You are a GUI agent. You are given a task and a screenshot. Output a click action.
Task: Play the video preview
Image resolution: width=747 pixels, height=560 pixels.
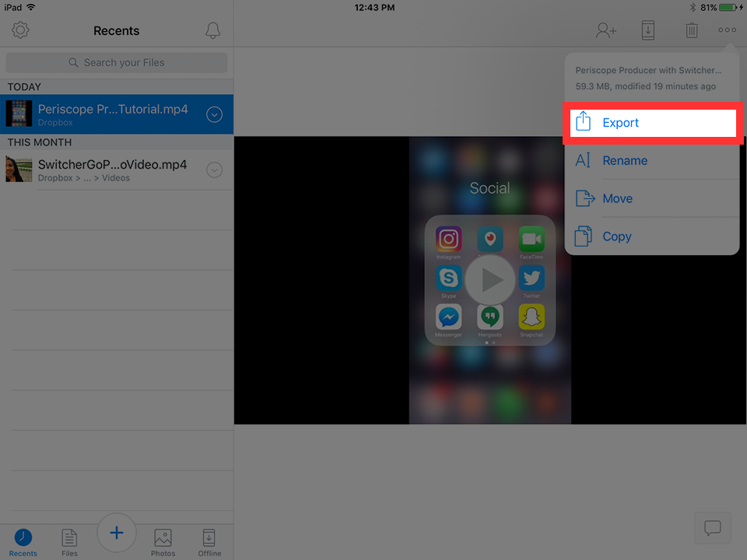pos(489,280)
